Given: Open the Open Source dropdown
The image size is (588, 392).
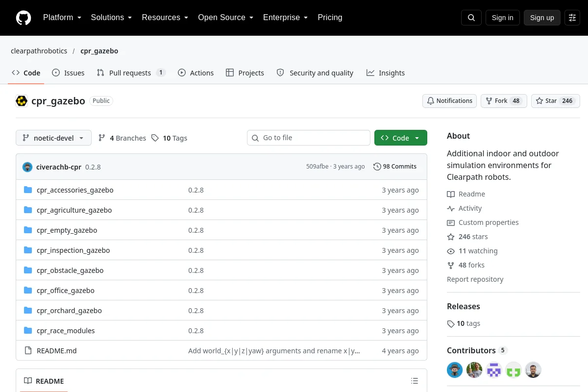Looking at the screenshot, I should (x=226, y=18).
